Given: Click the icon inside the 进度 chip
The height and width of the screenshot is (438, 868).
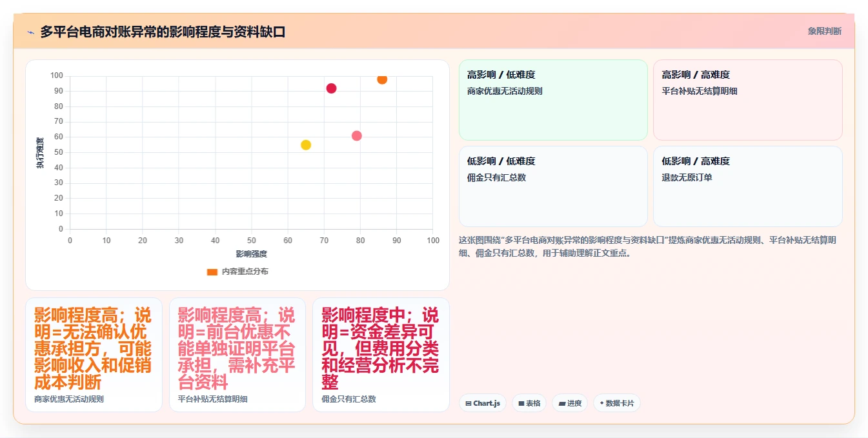Looking at the screenshot, I should 562,404.
